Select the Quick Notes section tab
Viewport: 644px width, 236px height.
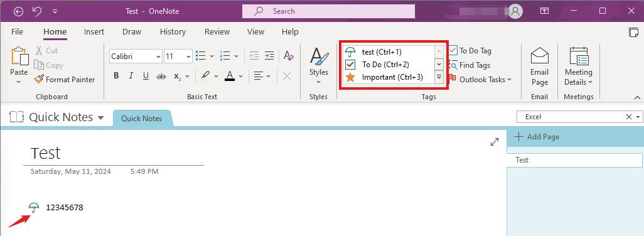click(142, 119)
